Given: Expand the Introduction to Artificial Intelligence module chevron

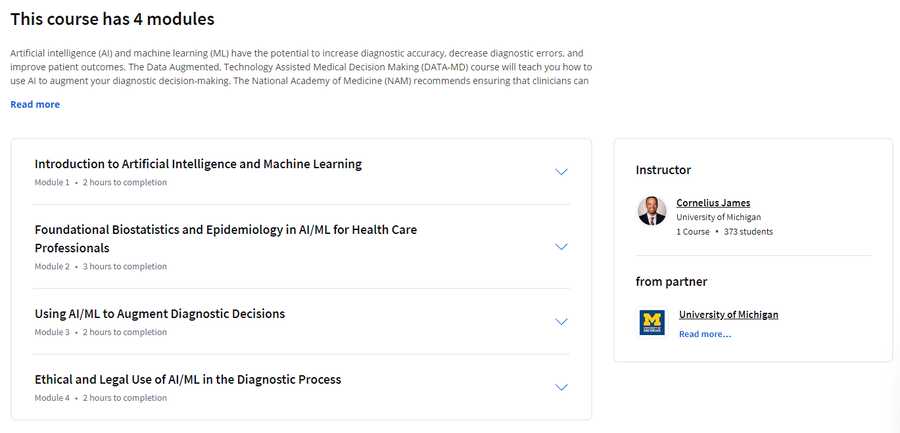Looking at the screenshot, I should (x=561, y=172).
